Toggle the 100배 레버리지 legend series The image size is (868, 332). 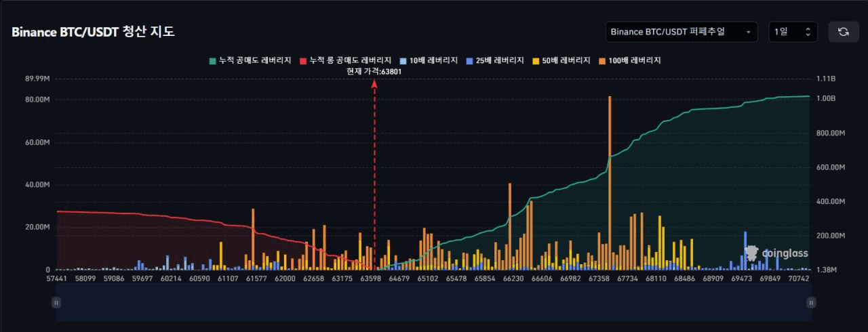630,60
